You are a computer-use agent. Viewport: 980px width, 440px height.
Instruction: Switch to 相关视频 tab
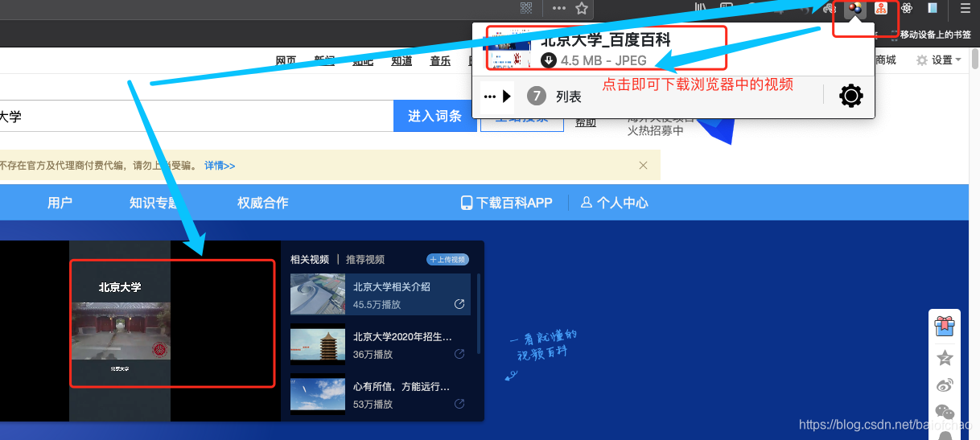click(x=310, y=259)
